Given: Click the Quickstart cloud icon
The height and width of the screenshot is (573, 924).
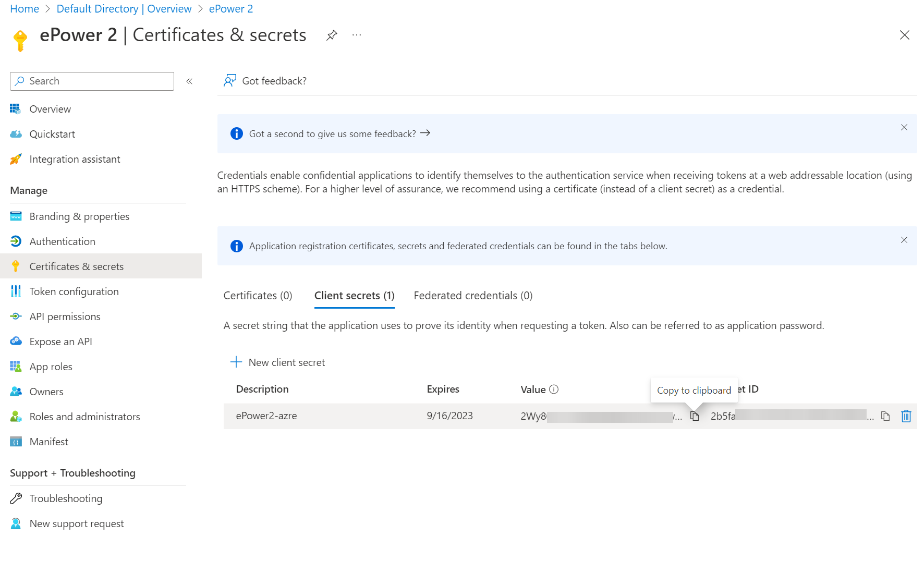Looking at the screenshot, I should (16, 134).
